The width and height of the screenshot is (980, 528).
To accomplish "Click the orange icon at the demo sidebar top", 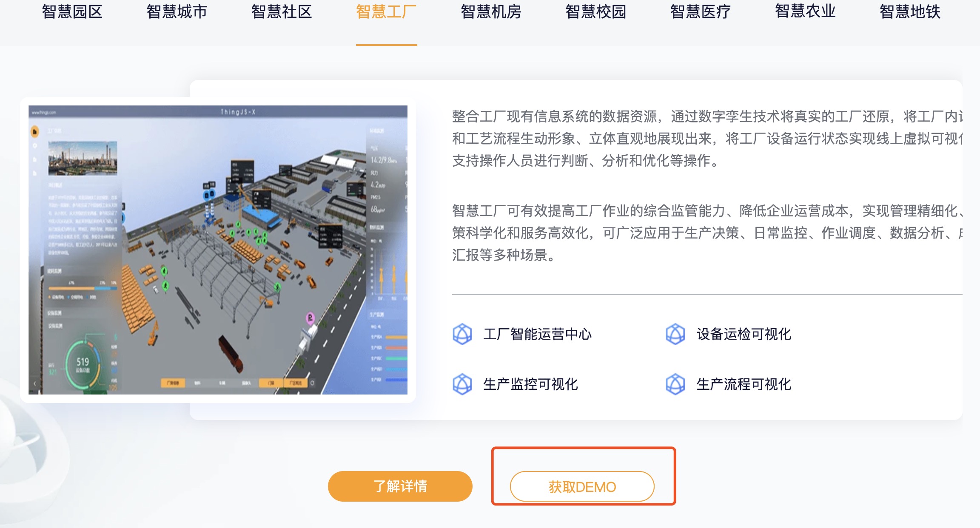I will [35, 132].
